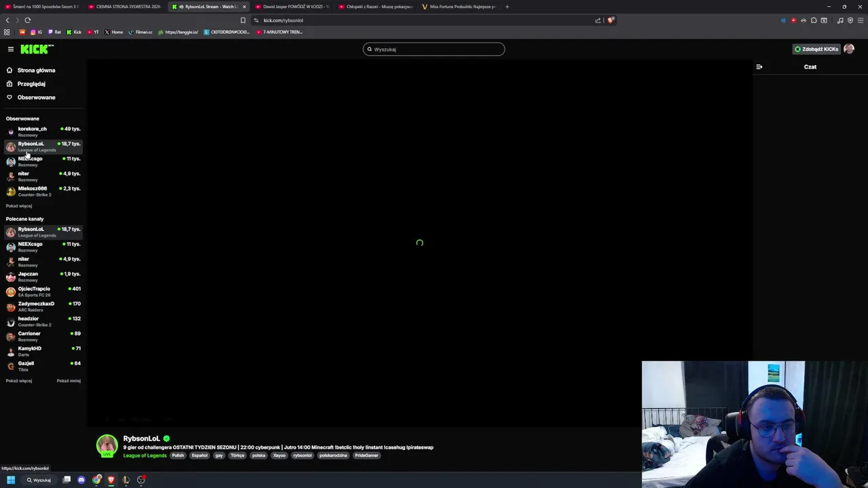Open niter in followed channels list

point(43,176)
